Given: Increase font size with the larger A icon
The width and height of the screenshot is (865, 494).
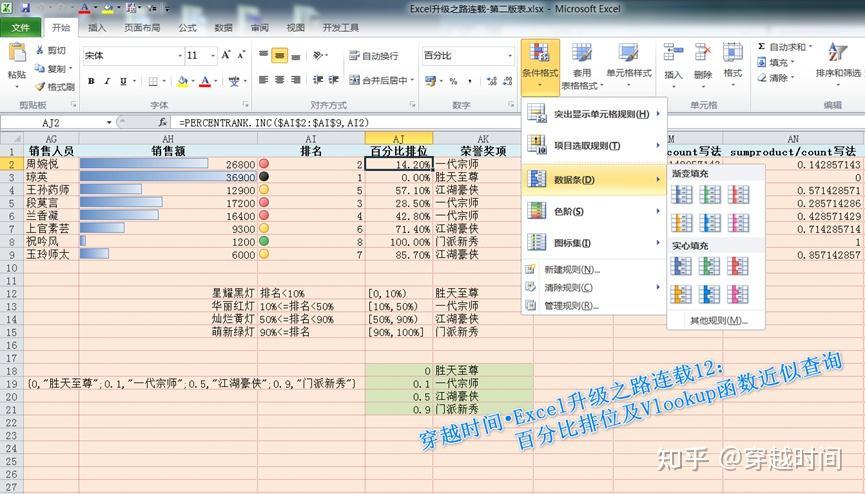Looking at the screenshot, I should coord(226,55).
